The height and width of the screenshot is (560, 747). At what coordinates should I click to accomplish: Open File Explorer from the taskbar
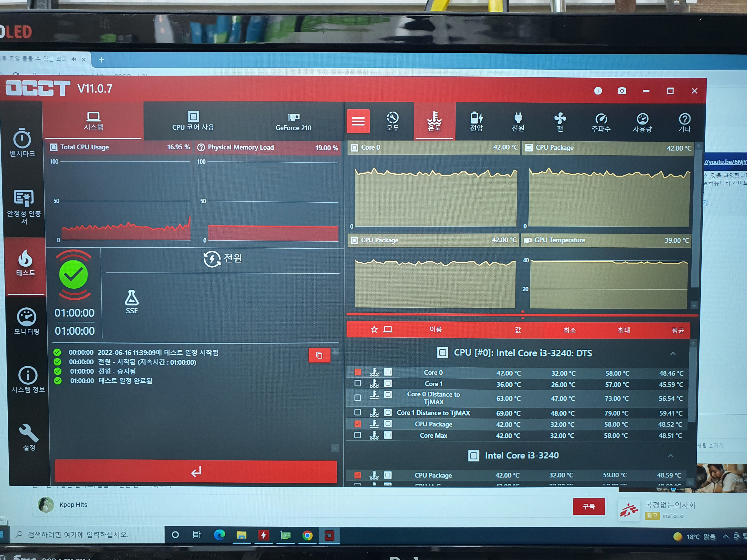241,535
